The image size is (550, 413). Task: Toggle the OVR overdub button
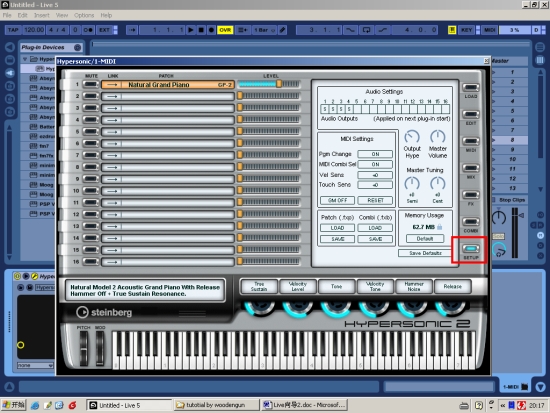[225, 30]
